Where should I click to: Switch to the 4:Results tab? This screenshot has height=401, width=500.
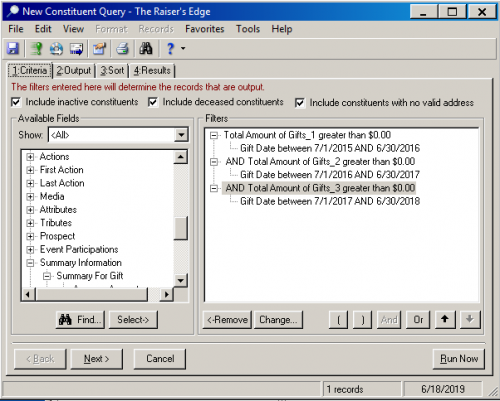click(x=152, y=71)
